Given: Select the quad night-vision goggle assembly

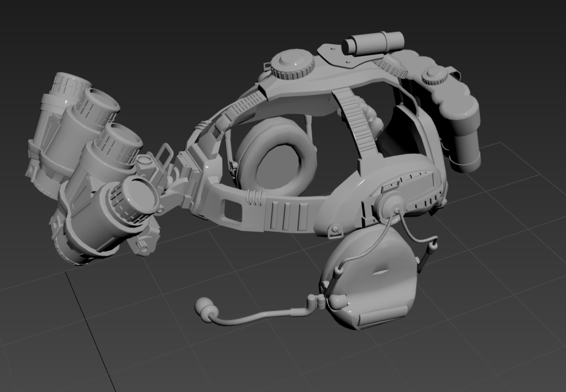Looking at the screenshot, I should [x=99, y=160].
